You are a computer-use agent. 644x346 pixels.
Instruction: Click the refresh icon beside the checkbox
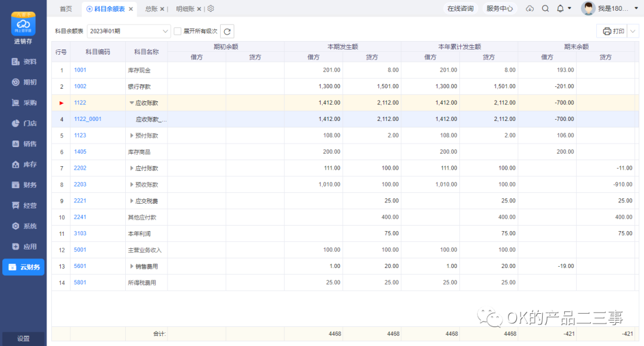227,31
